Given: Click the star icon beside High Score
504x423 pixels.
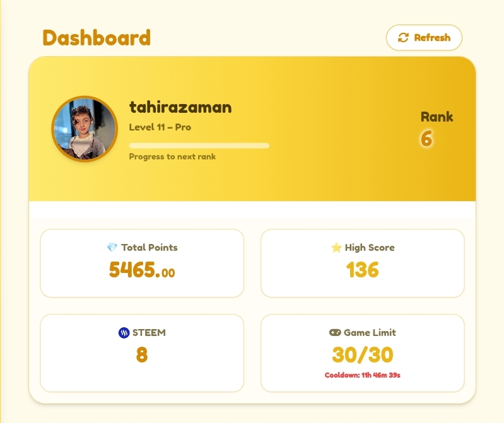Looking at the screenshot, I should pos(336,248).
